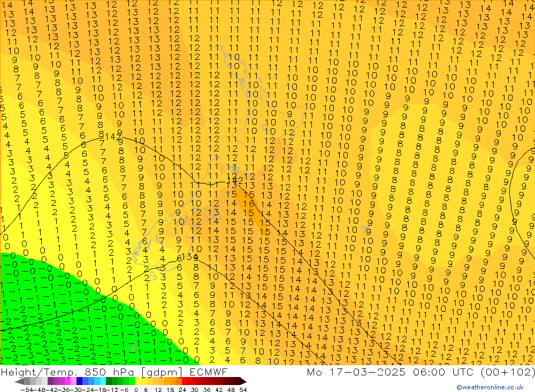Click the 0 legend scale value
The height and width of the screenshot is (392, 535).
click(136, 390)
